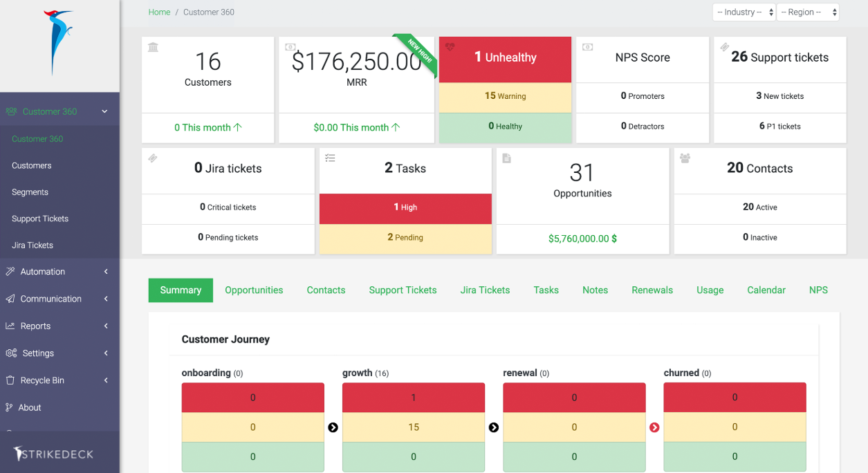Screen dimensions: 868x473
Task: Click arrow between onboarding and growth stages
Action: (x=333, y=427)
